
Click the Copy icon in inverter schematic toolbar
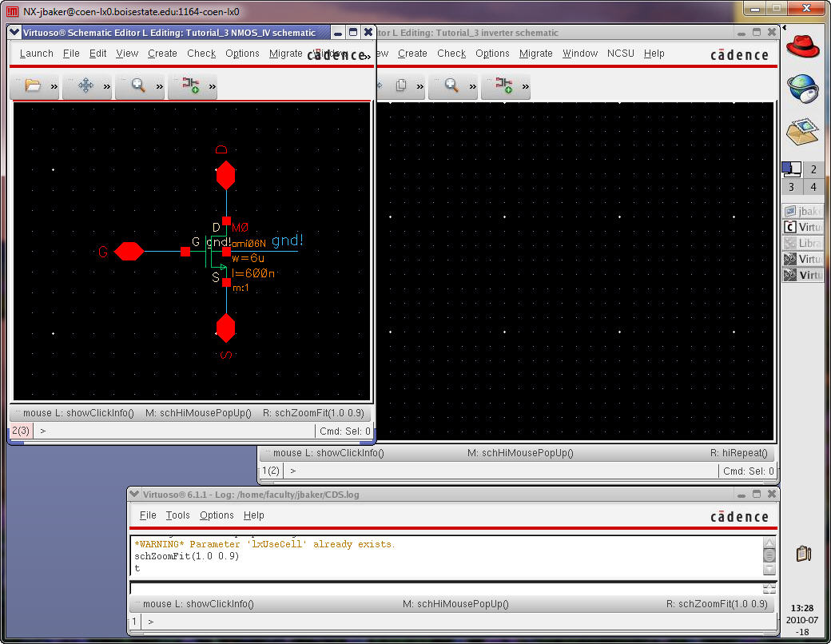[402, 85]
